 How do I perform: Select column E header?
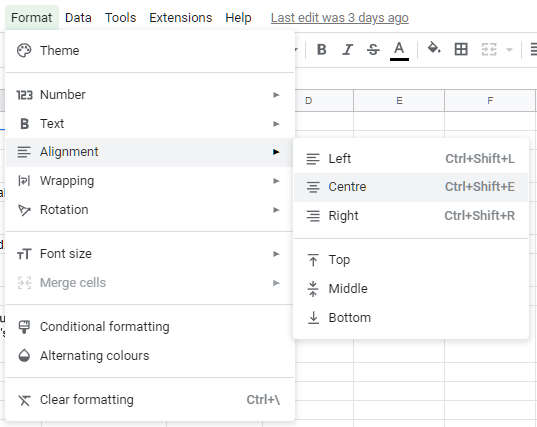click(399, 100)
